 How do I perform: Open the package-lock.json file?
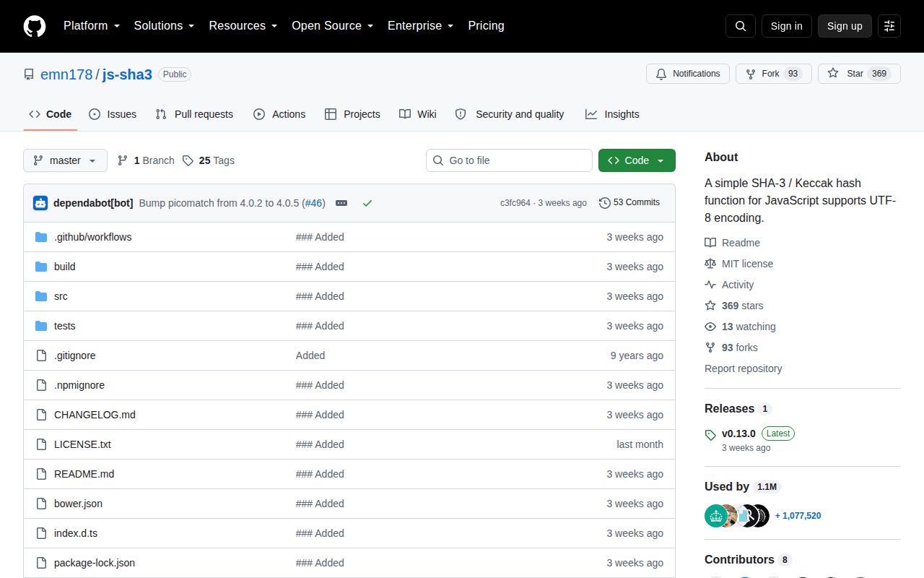(95, 563)
